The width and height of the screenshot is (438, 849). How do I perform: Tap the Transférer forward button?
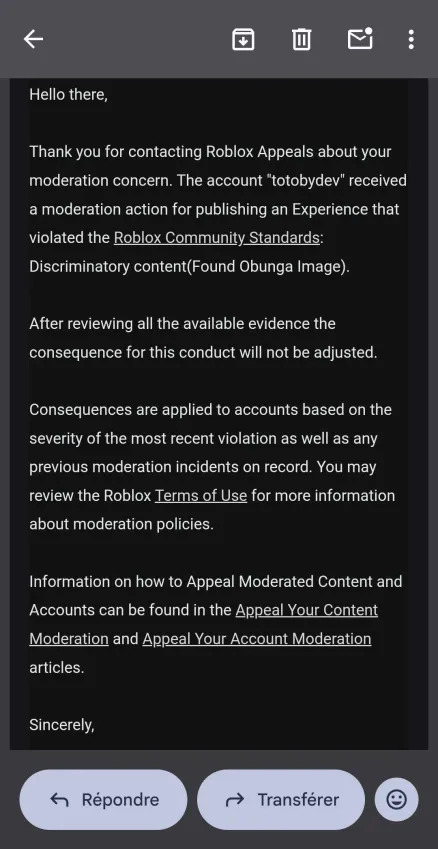[281, 799]
